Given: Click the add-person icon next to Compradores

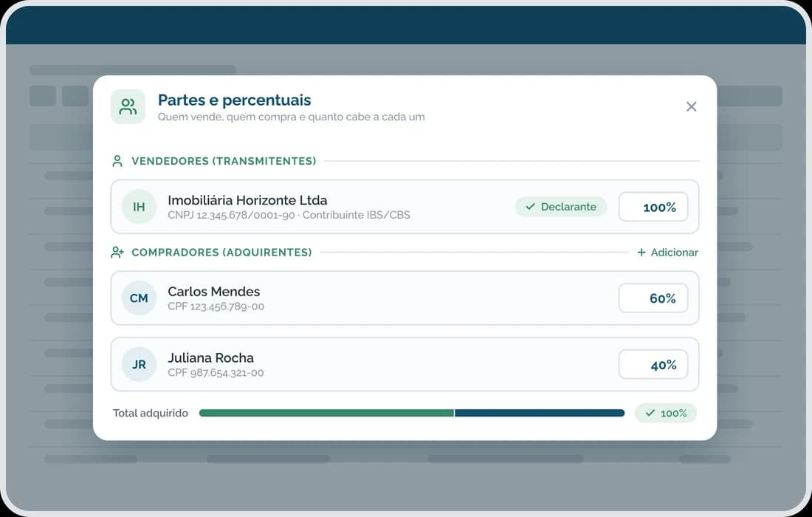Looking at the screenshot, I should pos(117,253).
